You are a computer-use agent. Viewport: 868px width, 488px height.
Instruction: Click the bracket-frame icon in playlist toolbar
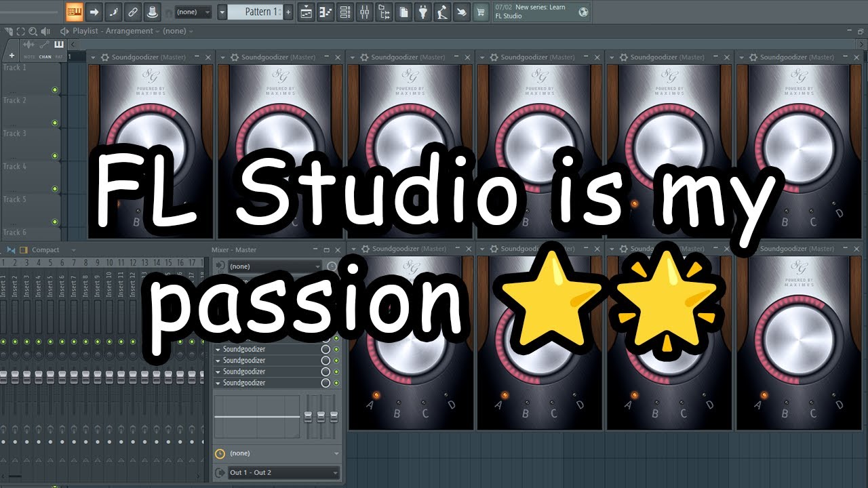21,31
